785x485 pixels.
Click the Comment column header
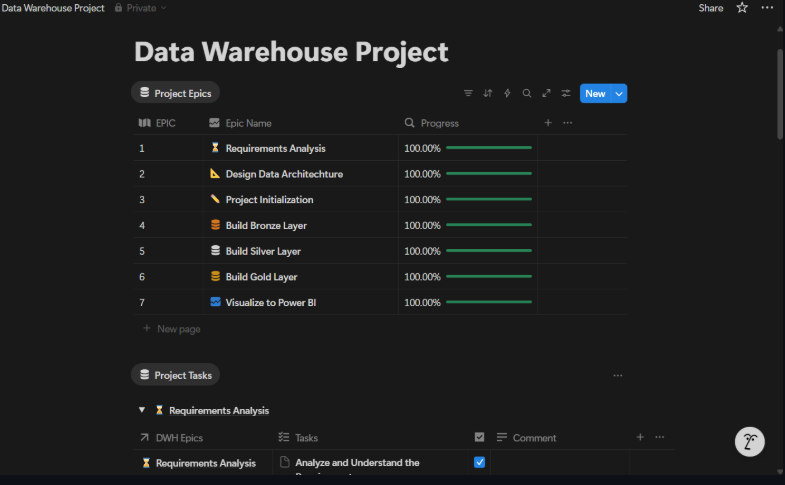pos(526,438)
